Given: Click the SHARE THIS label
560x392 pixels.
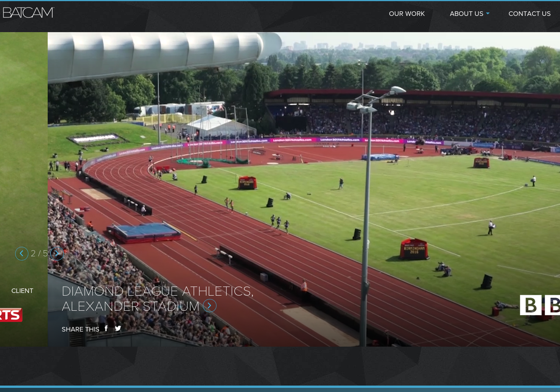Looking at the screenshot, I should point(80,329).
